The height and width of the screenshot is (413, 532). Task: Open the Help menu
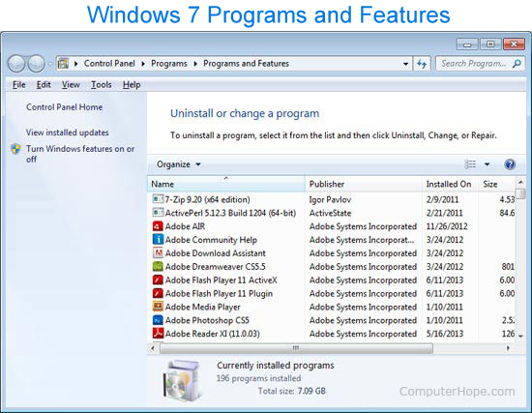pyautogui.click(x=132, y=85)
